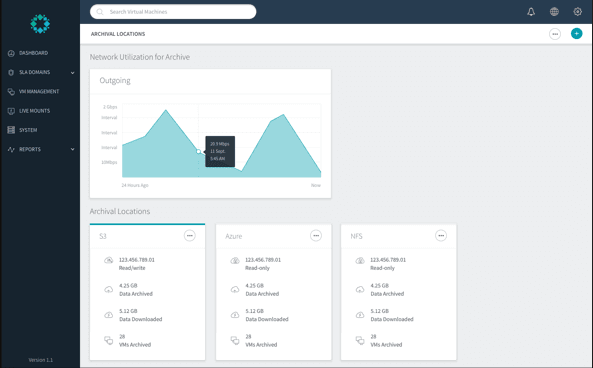Click the NFS address cloud icon

pos(360,260)
